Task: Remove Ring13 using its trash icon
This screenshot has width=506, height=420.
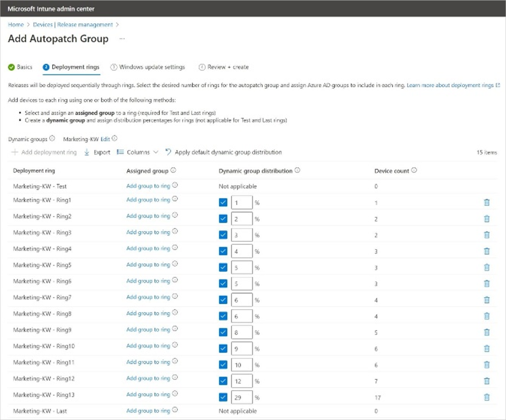Action: coord(487,397)
